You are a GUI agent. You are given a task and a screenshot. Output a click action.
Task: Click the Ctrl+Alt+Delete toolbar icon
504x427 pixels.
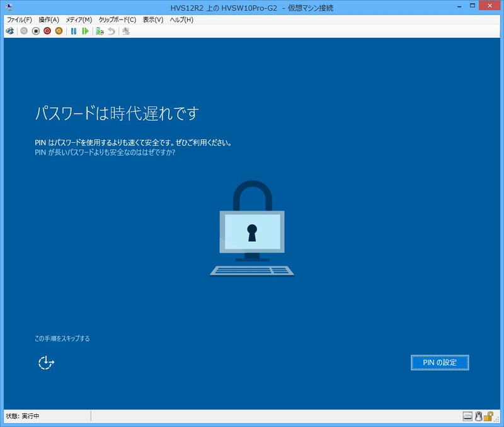10,31
